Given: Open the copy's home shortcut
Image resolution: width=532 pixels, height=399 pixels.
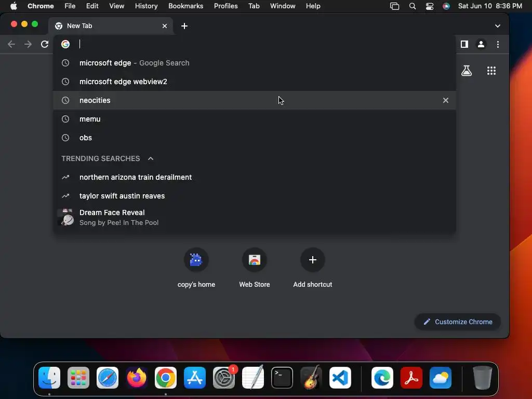Looking at the screenshot, I should pos(196,268).
